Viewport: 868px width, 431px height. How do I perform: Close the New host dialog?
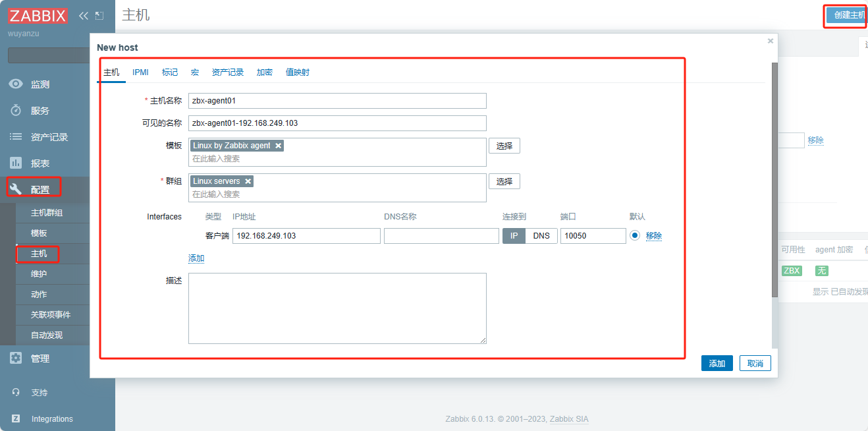point(771,41)
